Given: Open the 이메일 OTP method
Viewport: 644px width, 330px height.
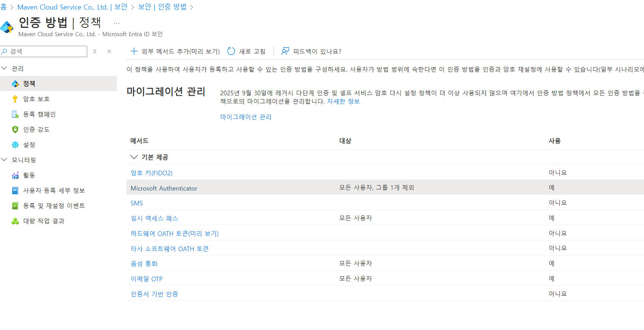Looking at the screenshot, I should coord(147,279).
